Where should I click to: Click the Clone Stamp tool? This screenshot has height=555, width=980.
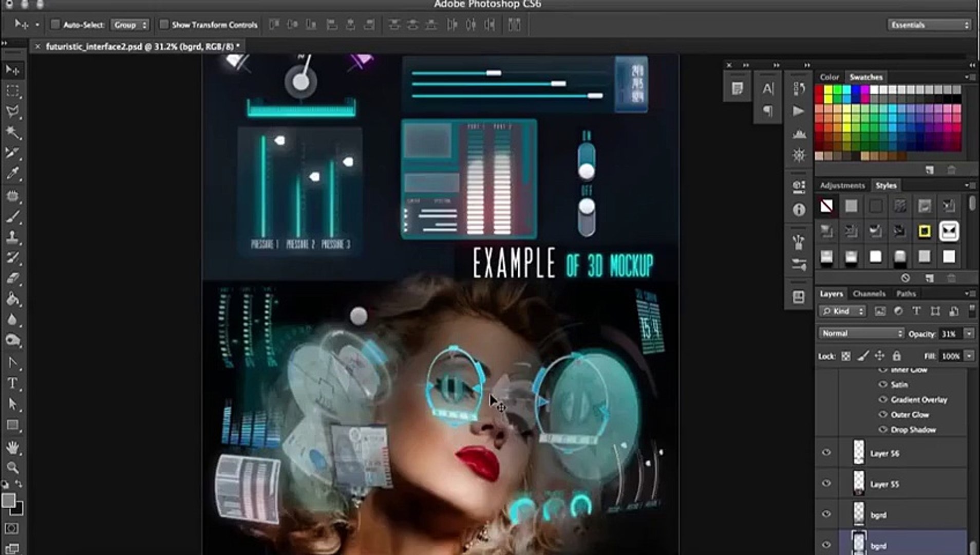pos(12,236)
